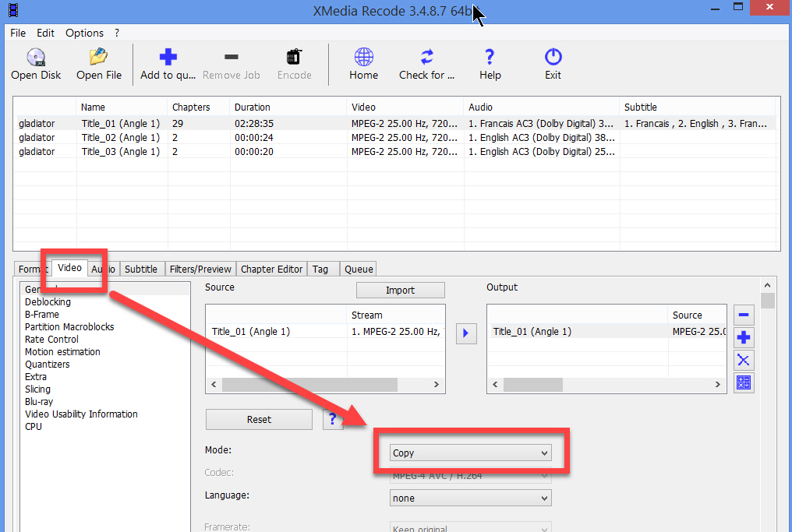Select Motion estimation in the list

62,352
